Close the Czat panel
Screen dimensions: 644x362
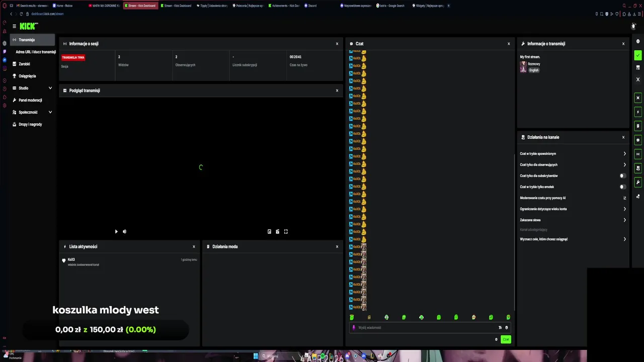click(x=509, y=44)
